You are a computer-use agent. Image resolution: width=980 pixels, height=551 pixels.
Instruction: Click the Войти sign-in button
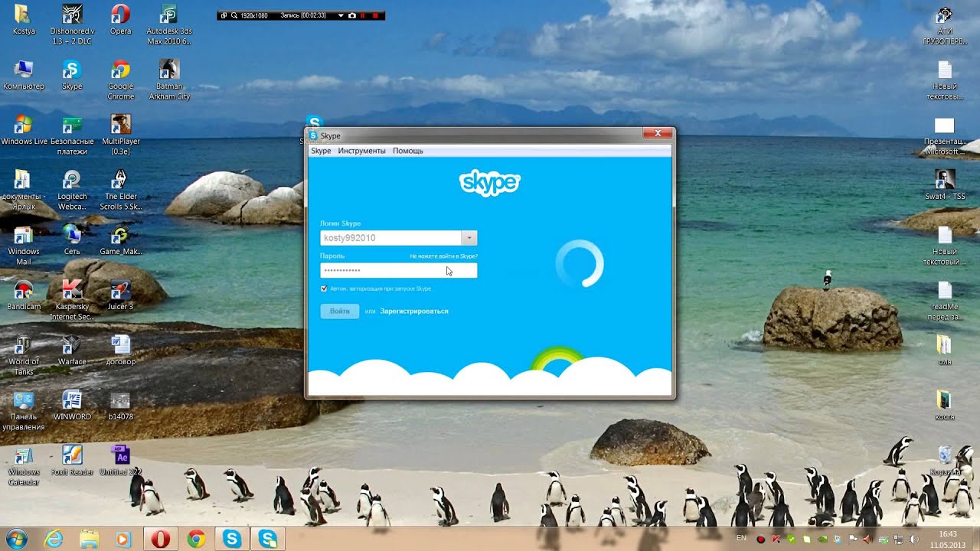coord(340,311)
